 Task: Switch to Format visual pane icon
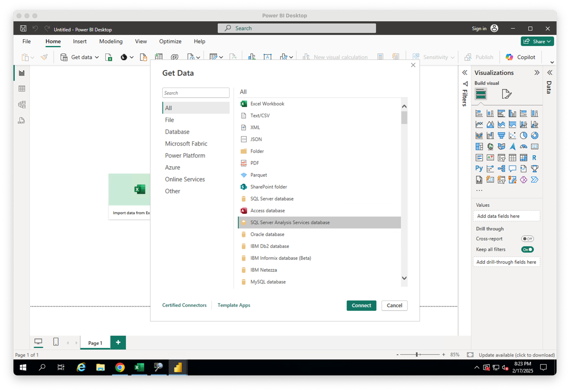(506, 94)
